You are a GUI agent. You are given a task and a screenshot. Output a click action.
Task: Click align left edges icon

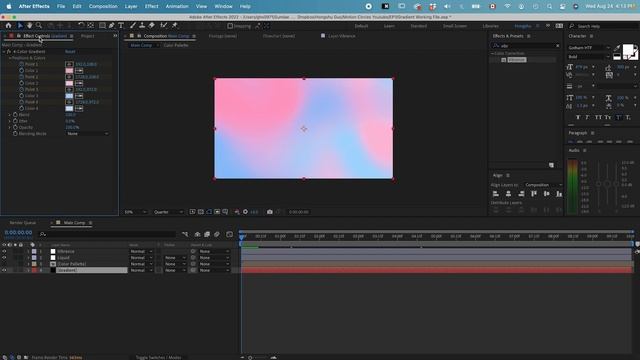496,194
